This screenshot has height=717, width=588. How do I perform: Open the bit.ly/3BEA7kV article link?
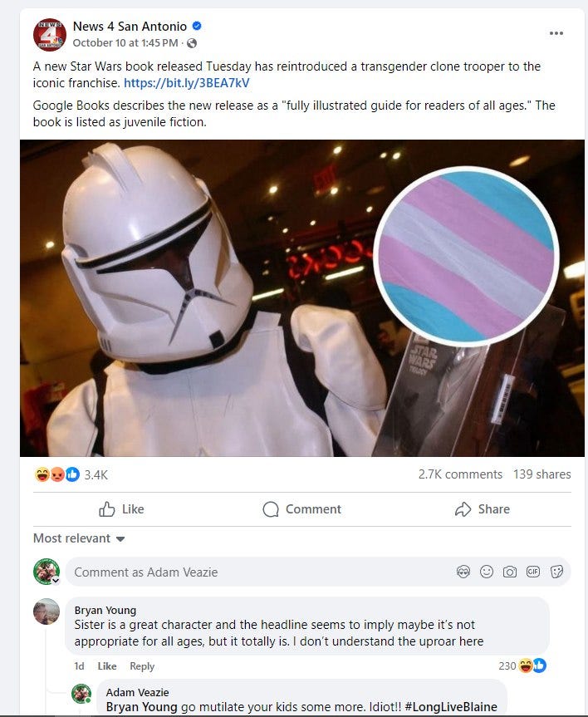(187, 83)
